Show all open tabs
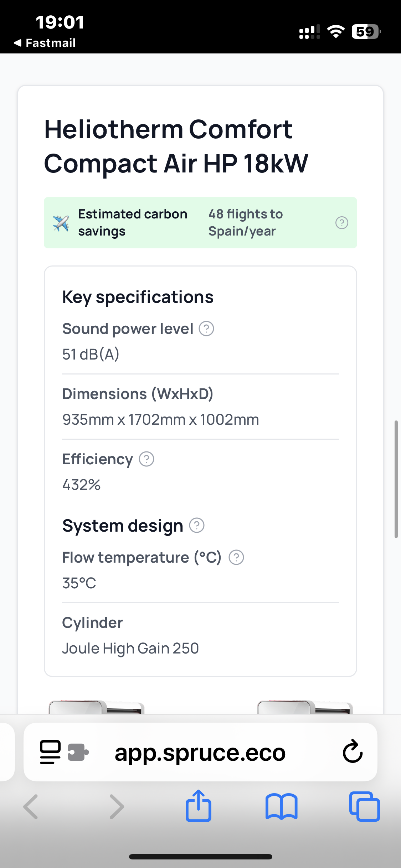This screenshot has height=868, width=401. [365, 807]
